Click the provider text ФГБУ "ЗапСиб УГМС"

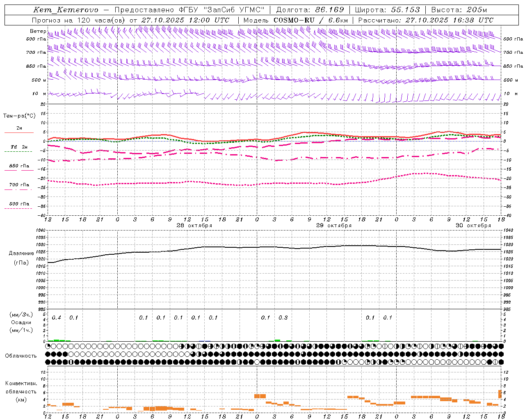coord(222,10)
